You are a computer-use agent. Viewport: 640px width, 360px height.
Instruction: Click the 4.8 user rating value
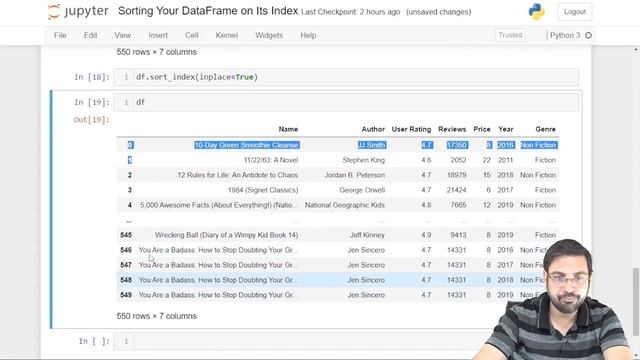pos(426,205)
